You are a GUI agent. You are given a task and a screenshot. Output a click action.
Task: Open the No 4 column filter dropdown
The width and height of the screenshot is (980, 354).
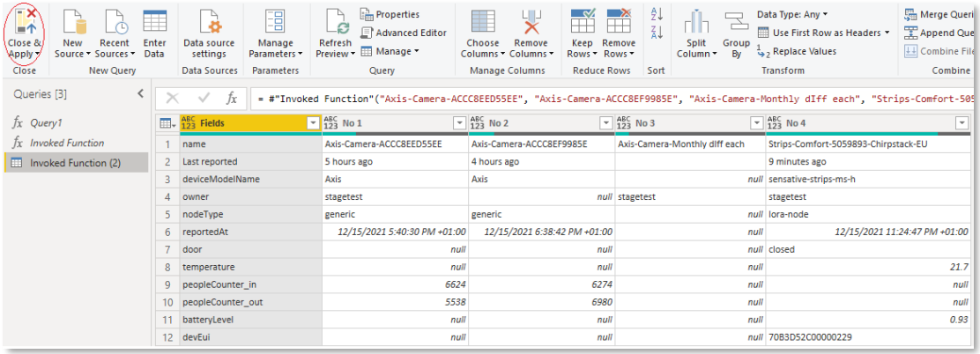click(961, 123)
